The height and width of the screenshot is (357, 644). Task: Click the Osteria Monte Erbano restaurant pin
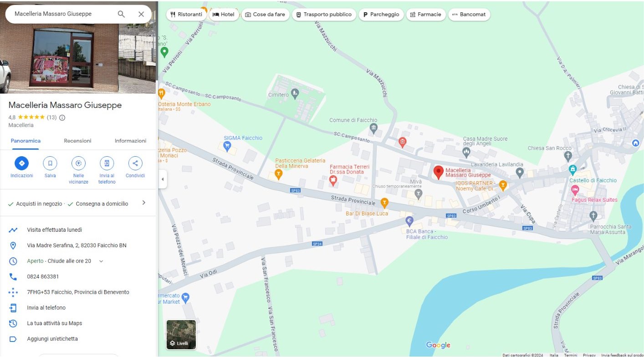click(161, 94)
